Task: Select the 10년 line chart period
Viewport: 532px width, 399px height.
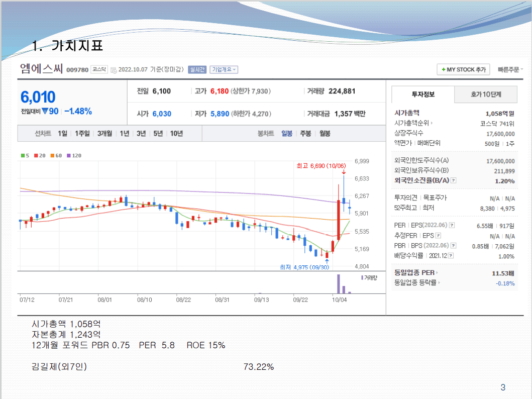Action: 176,134
